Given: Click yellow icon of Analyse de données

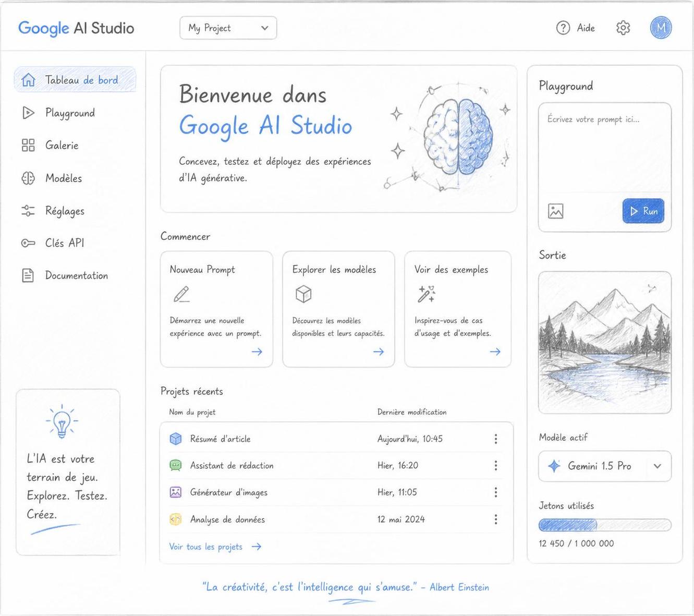Looking at the screenshot, I should [176, 519].
